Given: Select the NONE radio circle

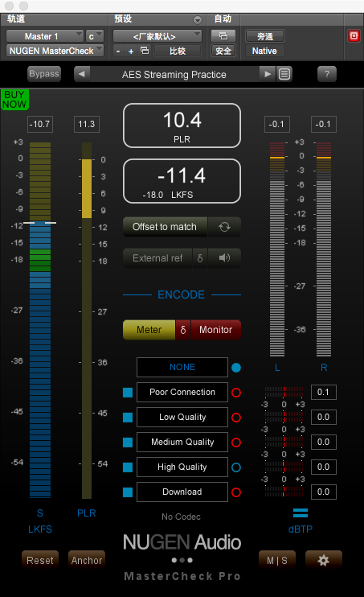Looking at the screenshot, I should coord(236,368).
